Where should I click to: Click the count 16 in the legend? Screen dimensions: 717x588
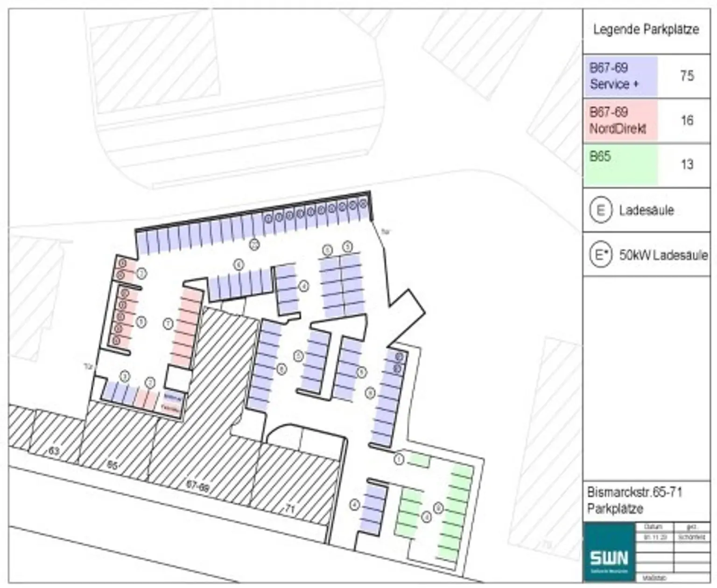[687, 120]
